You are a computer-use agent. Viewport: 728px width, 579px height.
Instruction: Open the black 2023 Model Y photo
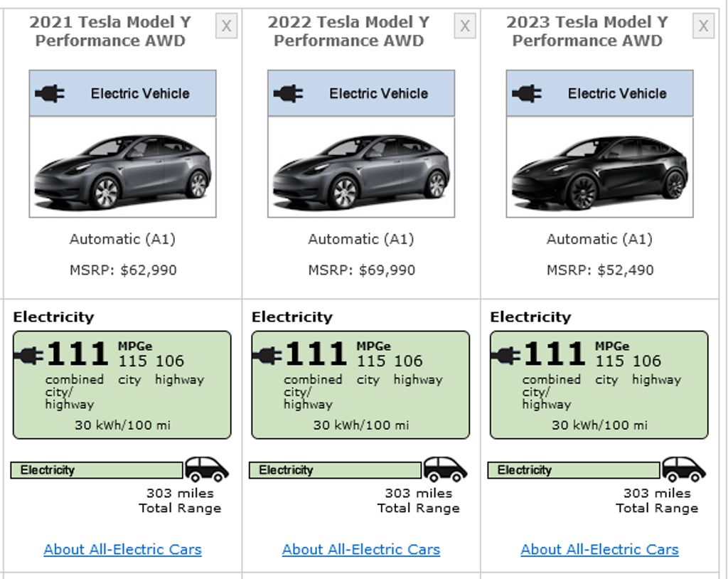[x=599, y=168]
